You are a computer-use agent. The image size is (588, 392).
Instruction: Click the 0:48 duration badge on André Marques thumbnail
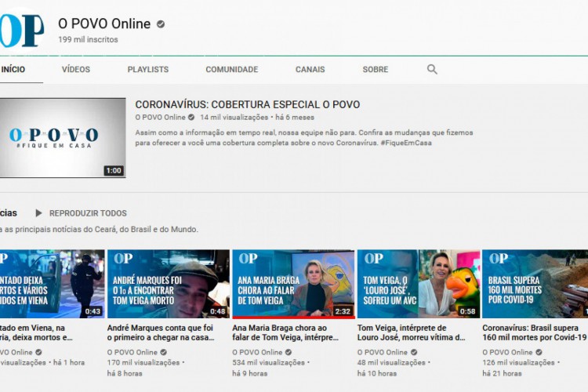tap(218, 311)
